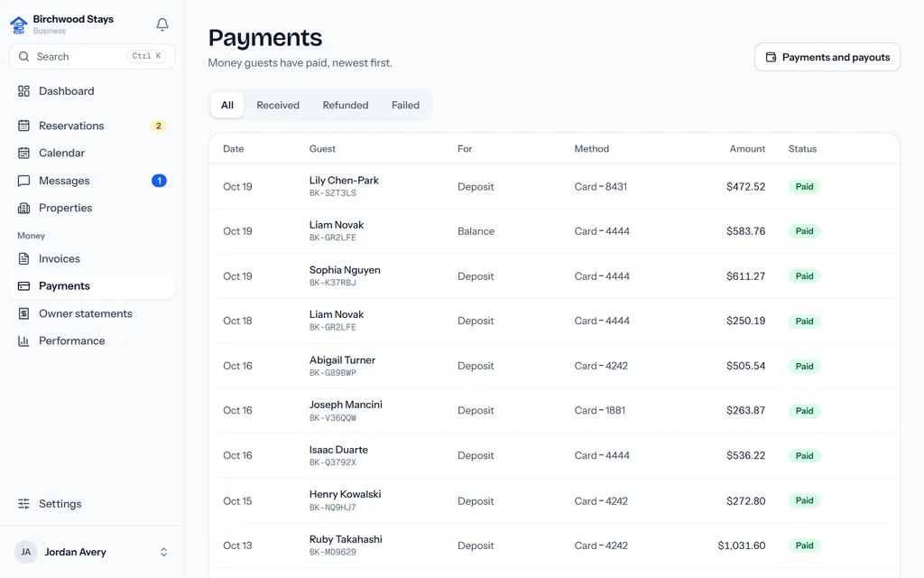Click the Messages chat bubble icon
924x578 pixels.
click(x=23, y=181)
